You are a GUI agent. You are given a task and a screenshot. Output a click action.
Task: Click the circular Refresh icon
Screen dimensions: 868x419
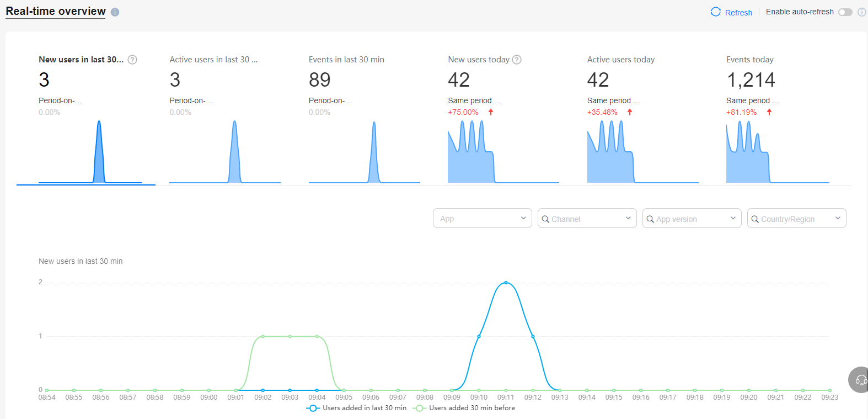pyautogui.click(x=716, y=12)
